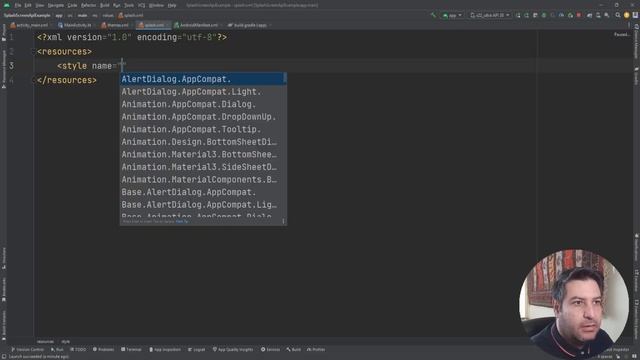Click the green Debug bug icon in toolbar

[544, 15]
